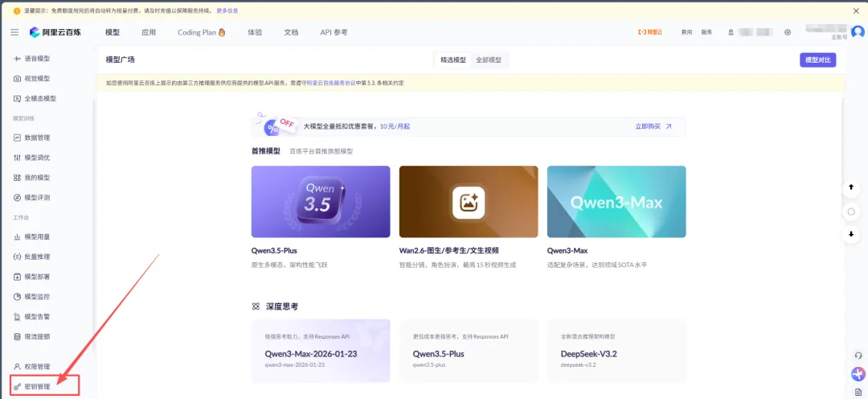Click the 模型调优 sliders icon
Image resolution: width=868 pixels, height=399 pixels.
pyautogui.click(x=17, y=158)
